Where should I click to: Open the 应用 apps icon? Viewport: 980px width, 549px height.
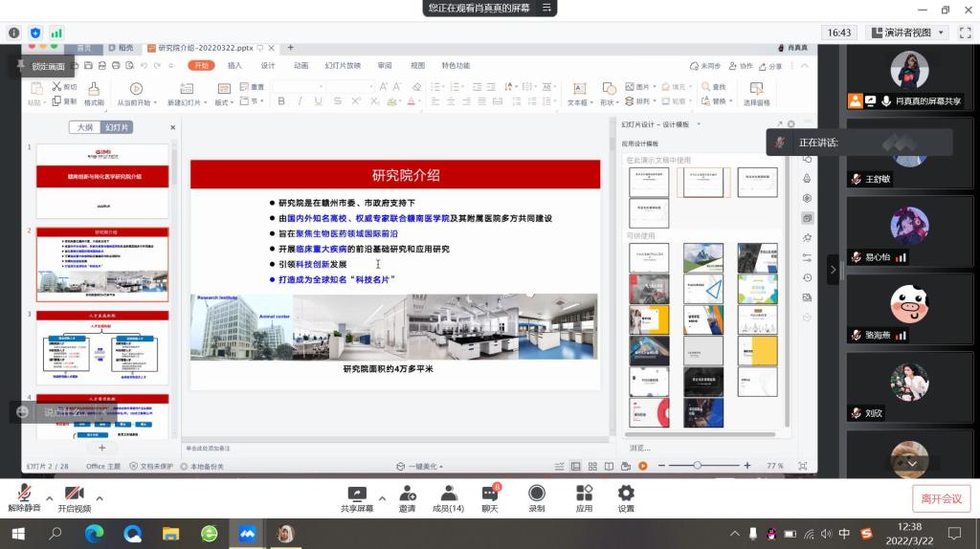(584, 494)
